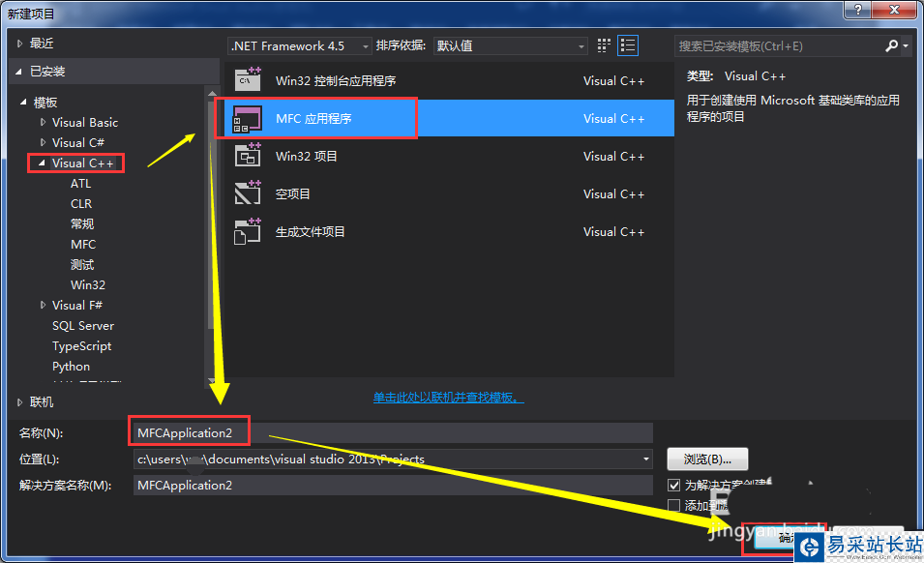Select the Win32 项目 template icon
Viewport: 924px width, 563px height.
248,156
